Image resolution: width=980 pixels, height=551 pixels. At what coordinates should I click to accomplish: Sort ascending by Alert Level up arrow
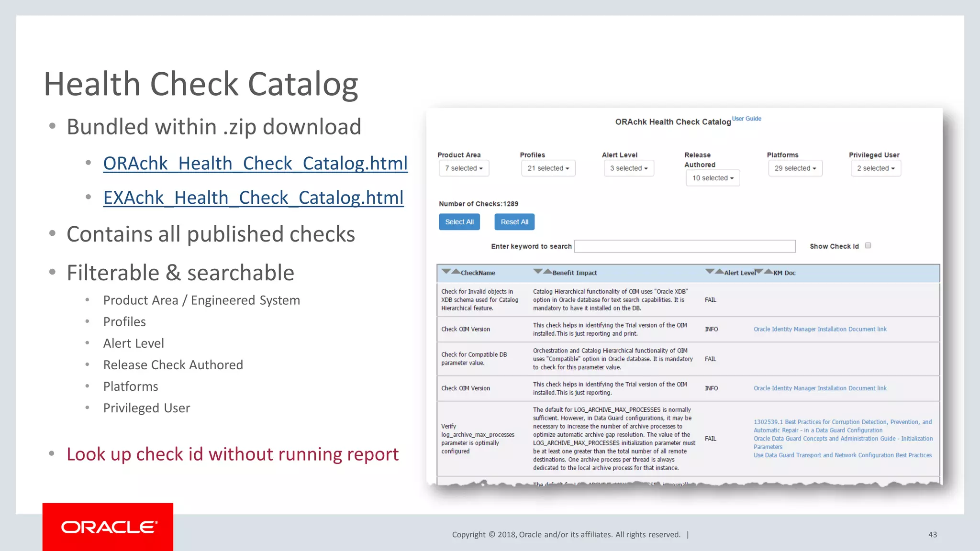click(719, 271)
